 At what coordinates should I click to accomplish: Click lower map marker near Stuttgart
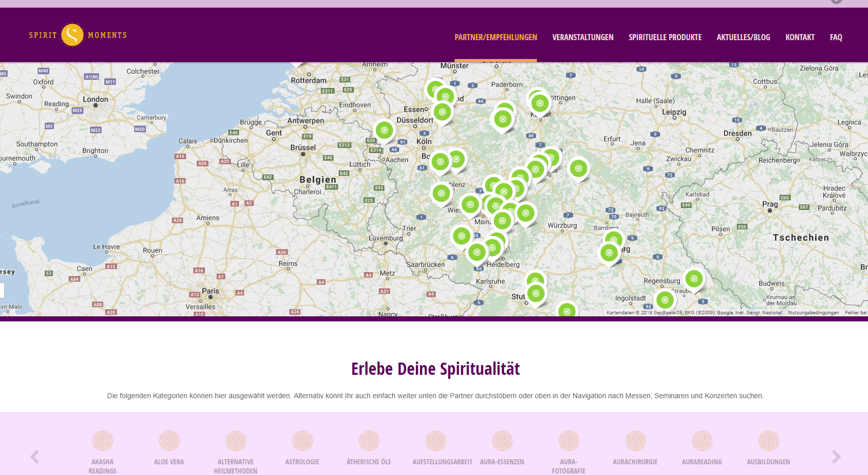(536, 293)
